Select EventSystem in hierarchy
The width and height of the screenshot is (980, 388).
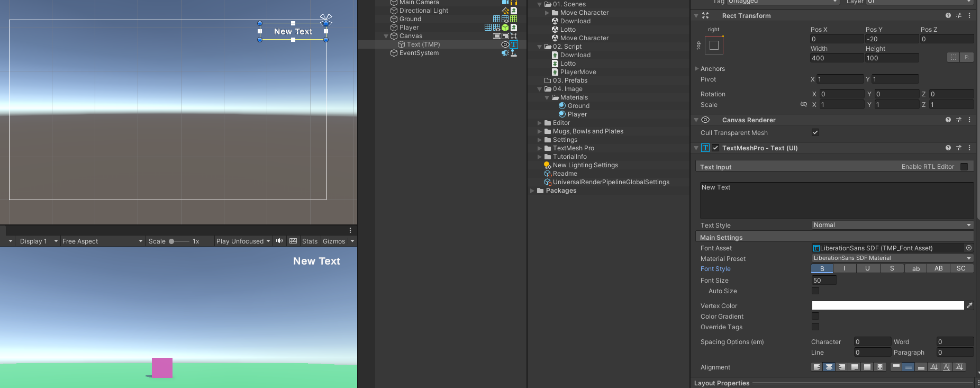pyautogui.click(x=419, y=53)
